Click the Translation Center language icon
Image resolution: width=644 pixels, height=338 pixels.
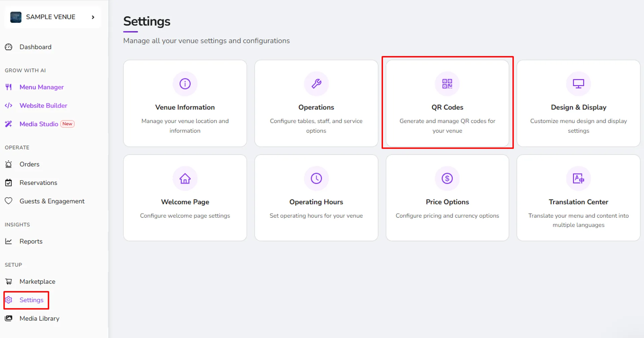[578, 178]
